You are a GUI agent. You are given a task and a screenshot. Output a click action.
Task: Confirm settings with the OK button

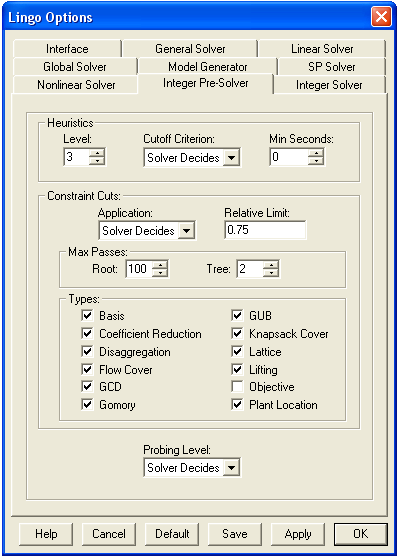[x=360, y=534]
